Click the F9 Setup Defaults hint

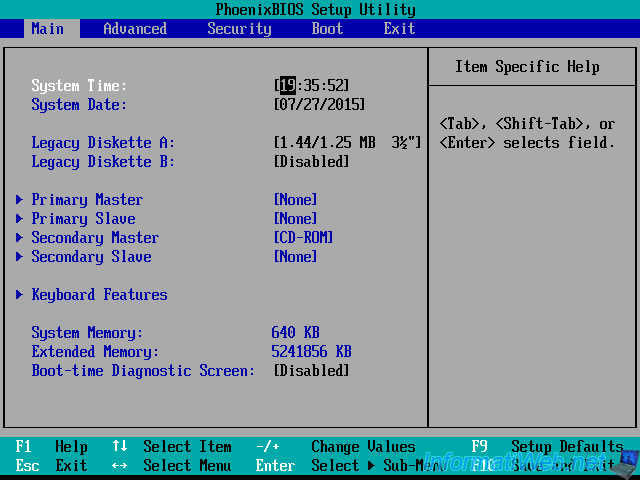(x=547, y=447)
